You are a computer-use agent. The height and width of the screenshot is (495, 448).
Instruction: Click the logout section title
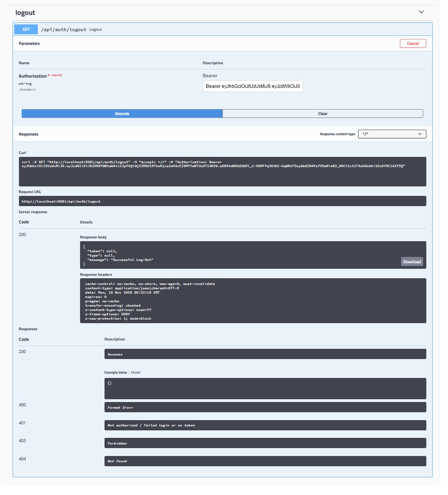[25, 12]
